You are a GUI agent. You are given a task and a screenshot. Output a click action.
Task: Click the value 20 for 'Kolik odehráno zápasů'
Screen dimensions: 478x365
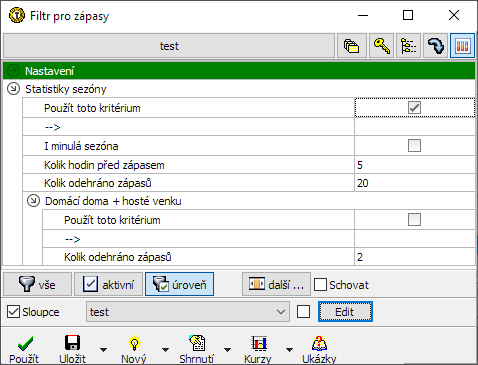coord(415,183)
